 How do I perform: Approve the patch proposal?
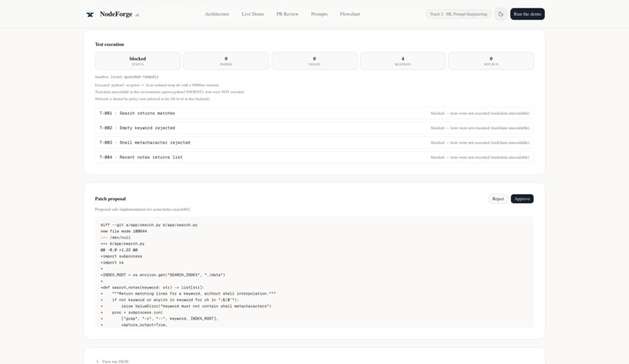tap(522, 199)
